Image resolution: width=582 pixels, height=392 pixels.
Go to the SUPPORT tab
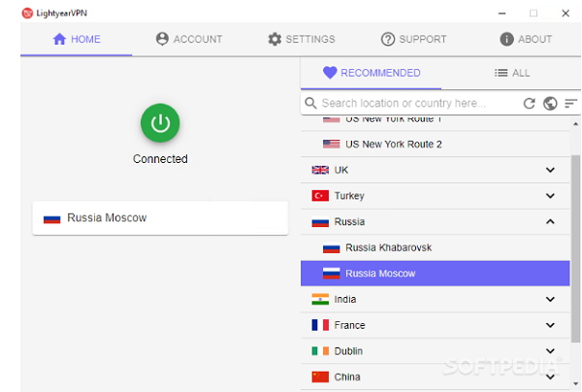413,39
